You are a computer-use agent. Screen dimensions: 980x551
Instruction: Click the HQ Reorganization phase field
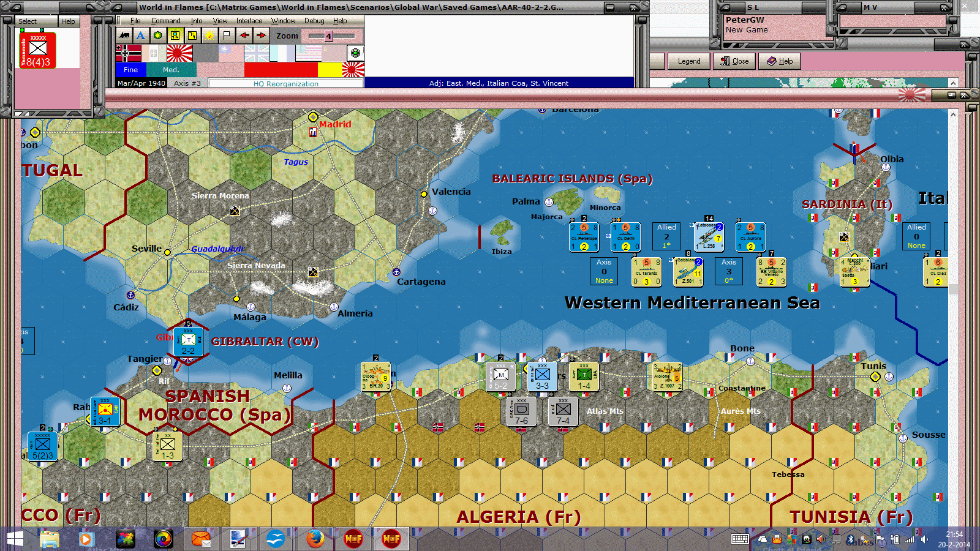tap(286, 83)
